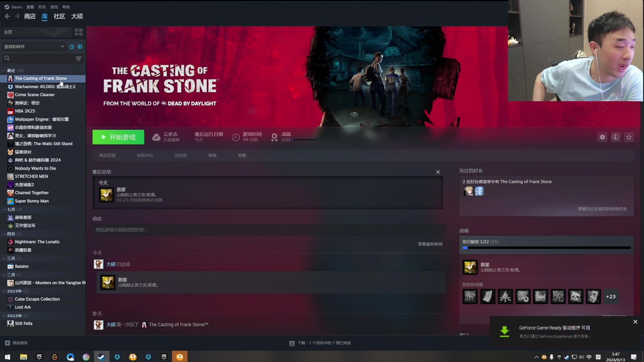Open the 好友 menu
Image resolution: width=644 pixels, height=362 pixels.
click(42, 7)
